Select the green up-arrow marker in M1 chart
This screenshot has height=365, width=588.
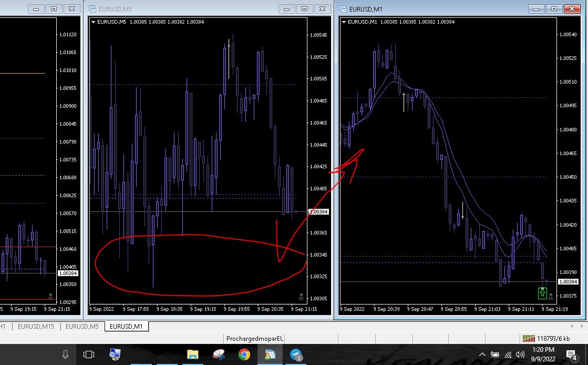pyautogui.click(x=542, y=293)
